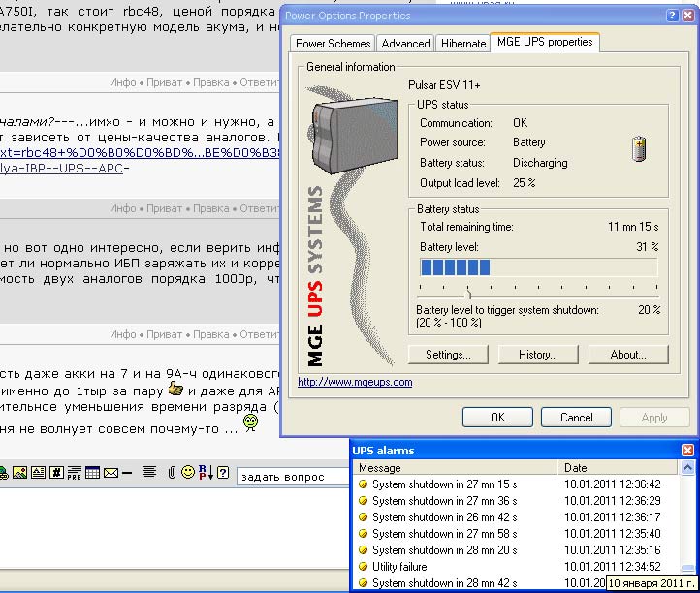Screen dimensions: 700x593
Task: Insert a table using the table icon
Action: pyautogui.click(x=93, y=474)
